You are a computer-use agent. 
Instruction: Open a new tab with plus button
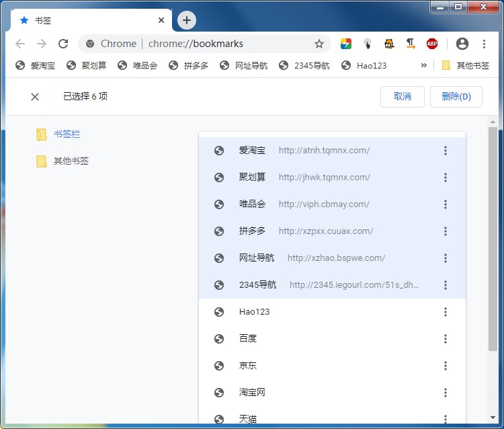coord(187,20)
